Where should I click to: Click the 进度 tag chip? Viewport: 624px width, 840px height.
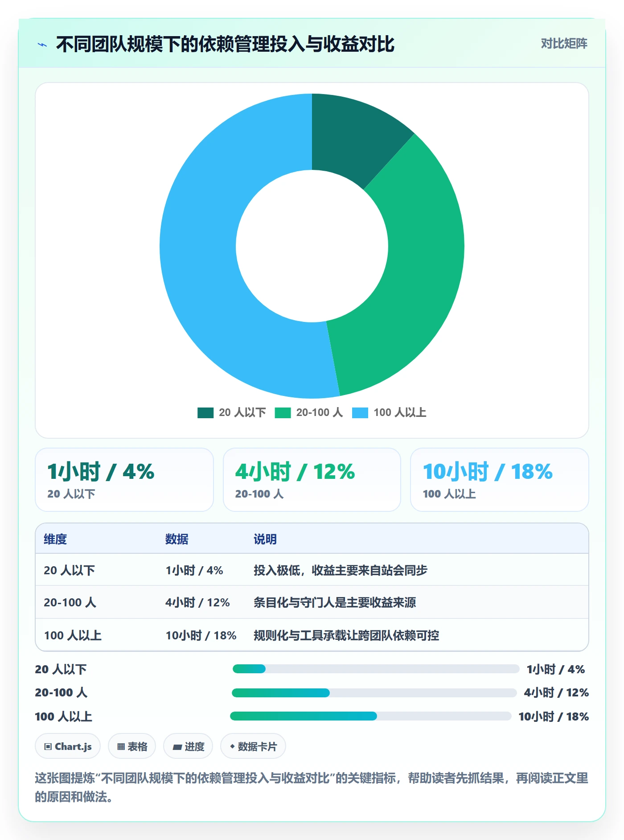(x=188, y=746)
